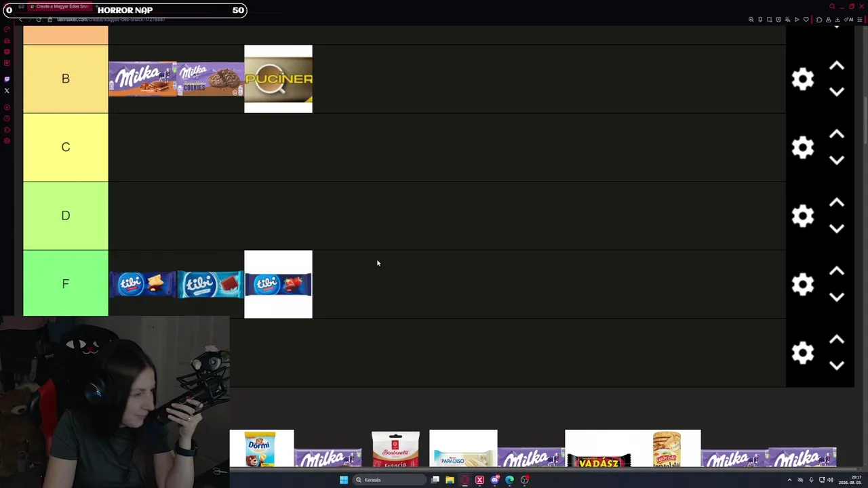Open the browser downloads icon
Image resolution: width=868 pixels, height=488 pixels.
tap(837, 20)
